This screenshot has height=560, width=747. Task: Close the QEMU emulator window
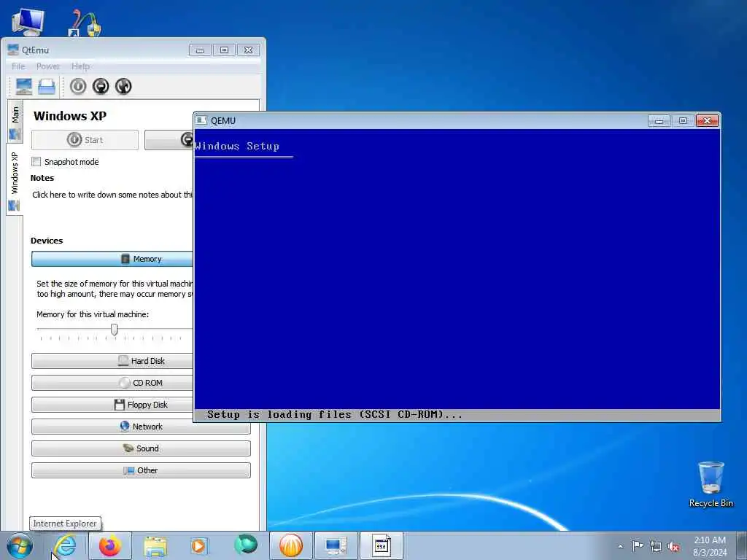click(708, 121)
